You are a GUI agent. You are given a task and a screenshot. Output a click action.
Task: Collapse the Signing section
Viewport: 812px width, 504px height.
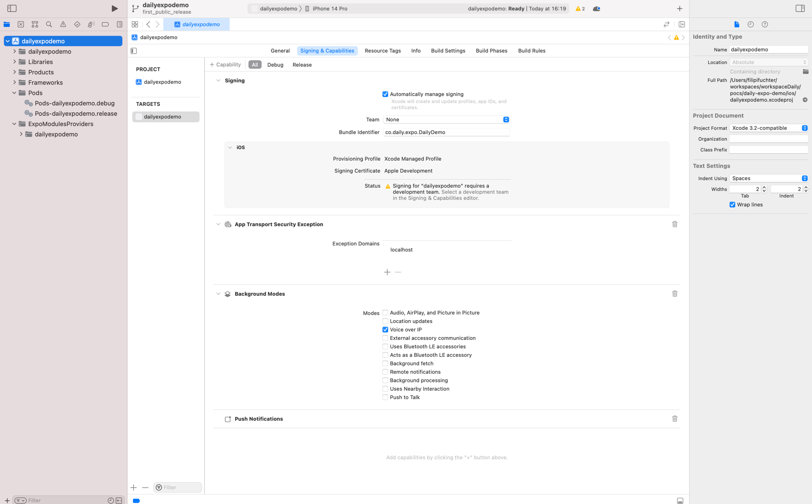pyautogui.click(x=218, y=80)
